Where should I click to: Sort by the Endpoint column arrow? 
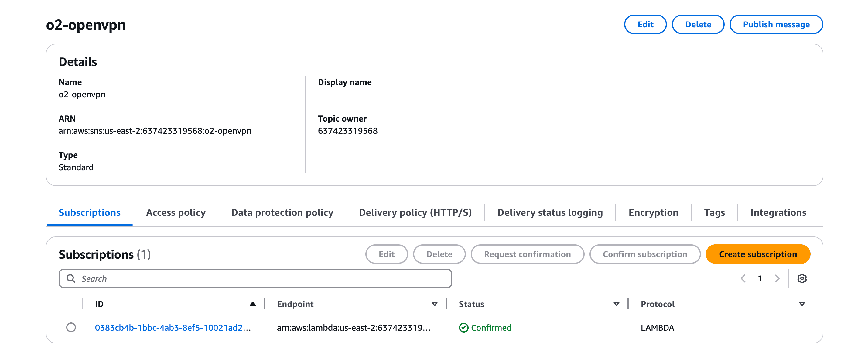point(434,304)
